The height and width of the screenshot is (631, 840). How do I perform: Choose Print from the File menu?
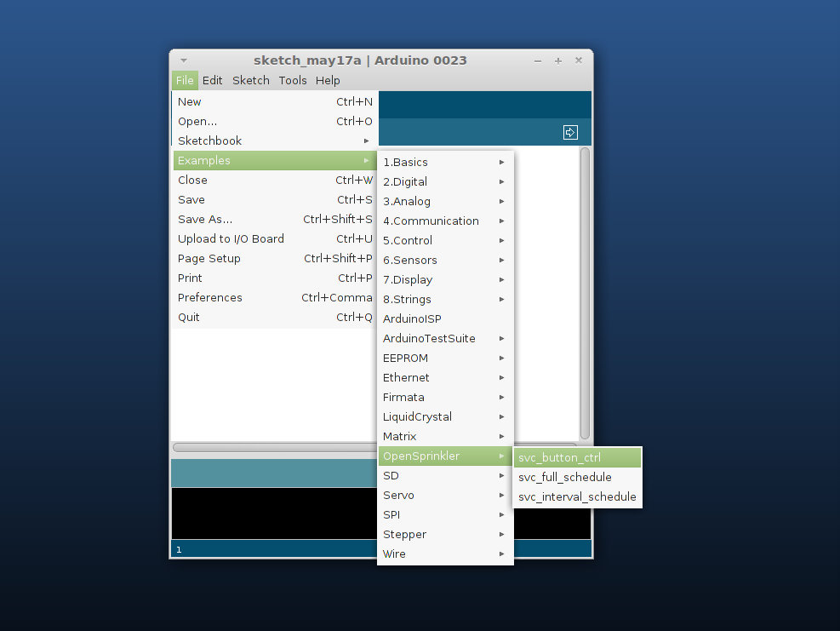(275, 278)
